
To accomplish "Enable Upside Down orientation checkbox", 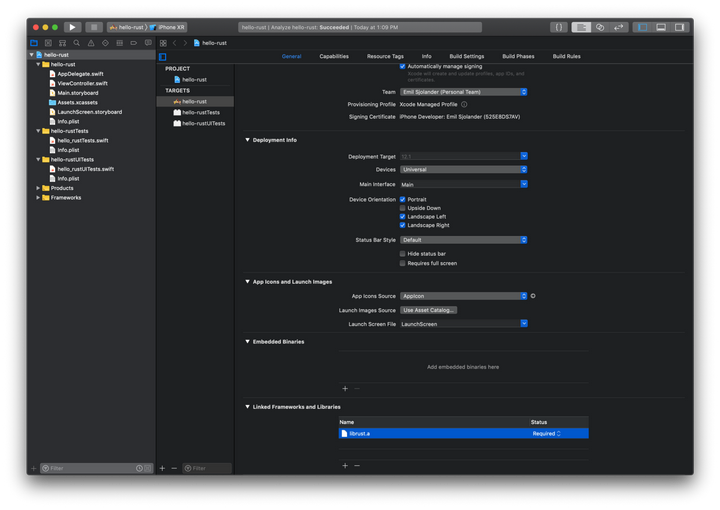I will [403, 208].
